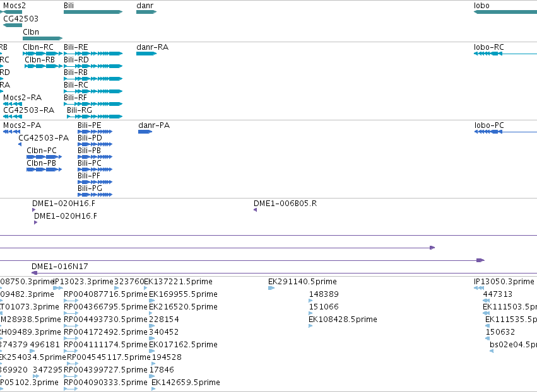This screenshot has height=392, width=537.
Task: Click the Clbn gene label
Action: 31,32
